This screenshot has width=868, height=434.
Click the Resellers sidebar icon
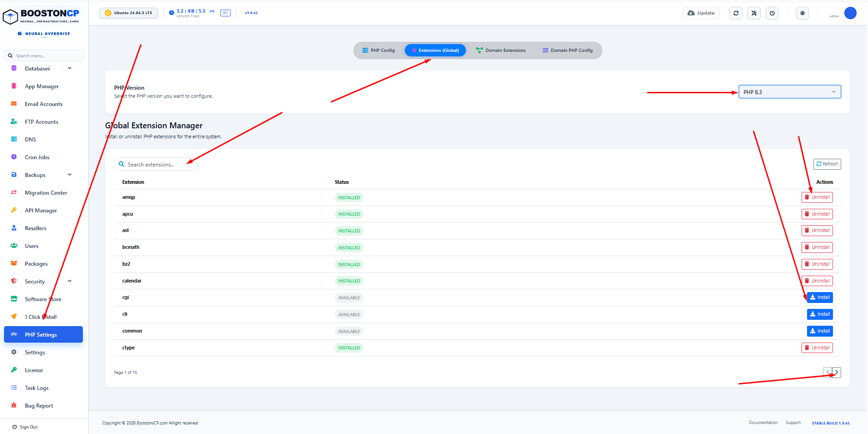pyautogui.click(x=14, y=228)
